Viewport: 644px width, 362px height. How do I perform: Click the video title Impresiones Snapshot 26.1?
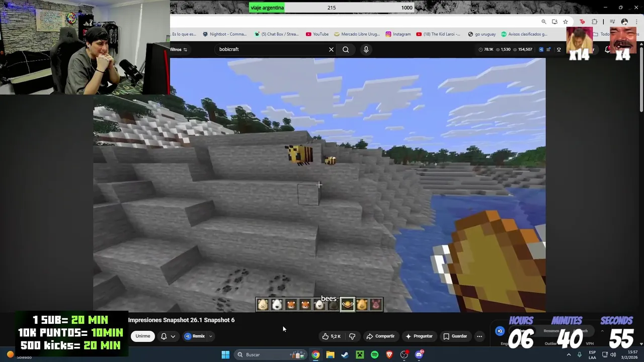(x=181, y=320)
